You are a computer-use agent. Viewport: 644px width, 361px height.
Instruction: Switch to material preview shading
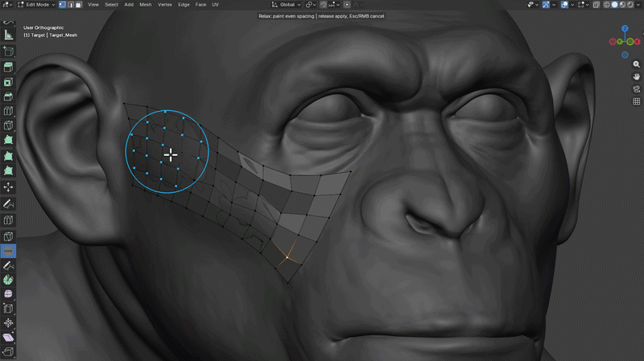(622, 5)
